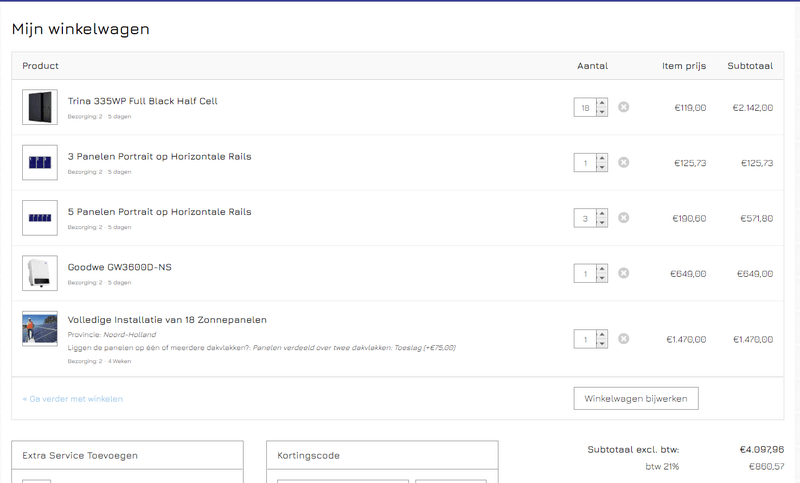Select Provincie: Noord-Holland text

112,335
